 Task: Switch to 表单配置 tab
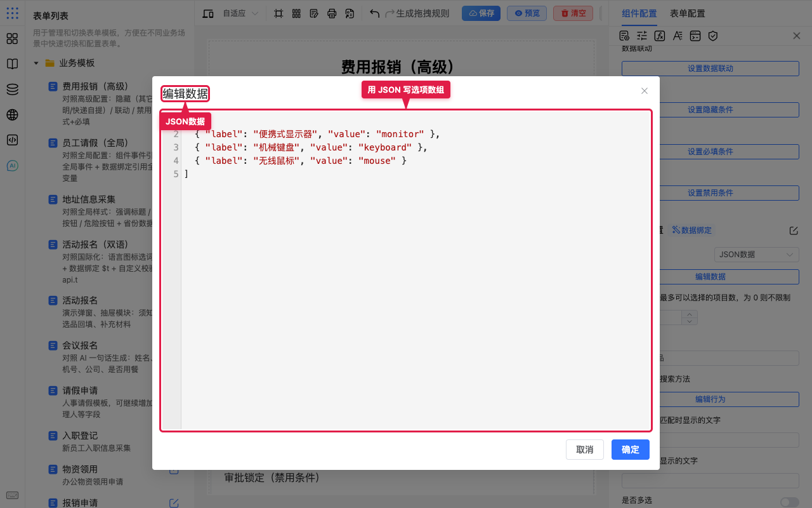(687, 13)
